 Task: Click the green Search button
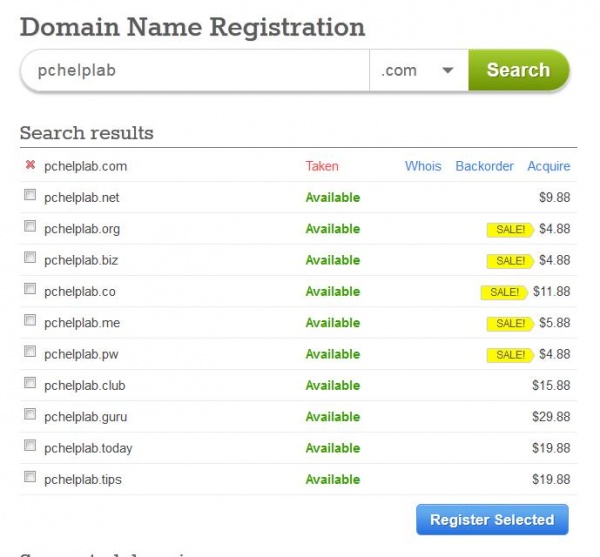coord(518,71)
